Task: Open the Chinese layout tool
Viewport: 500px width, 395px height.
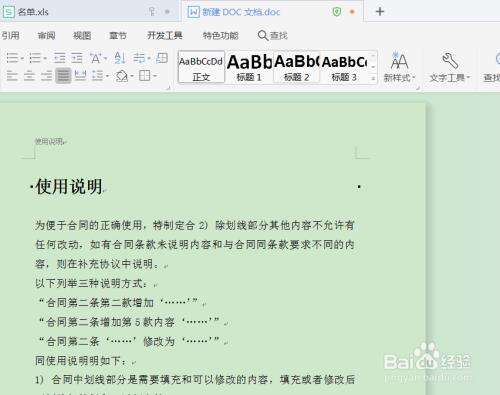Action: 95,58
